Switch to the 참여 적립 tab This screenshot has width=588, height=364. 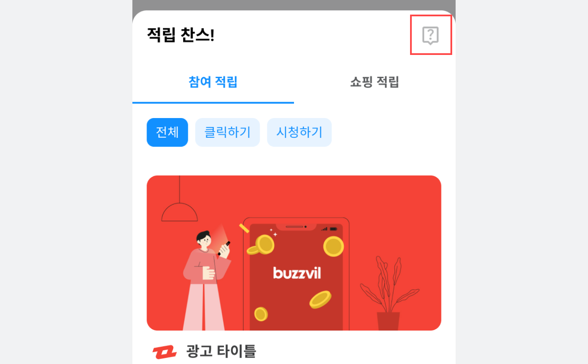pos(213,82)
